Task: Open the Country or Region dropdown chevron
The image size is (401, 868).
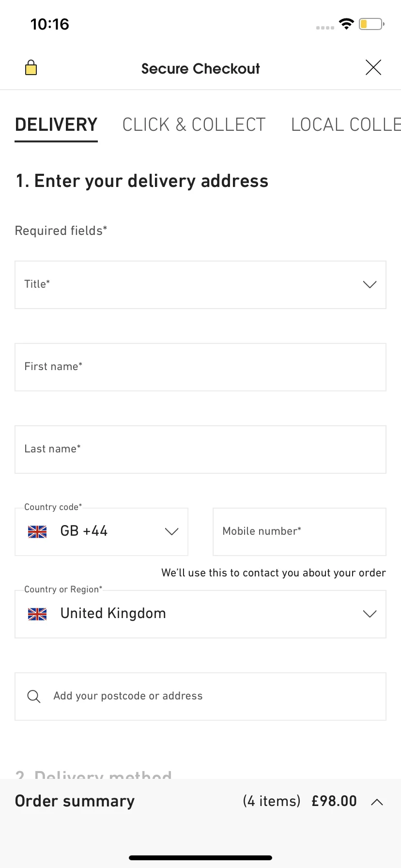Action: coord(370,614)
